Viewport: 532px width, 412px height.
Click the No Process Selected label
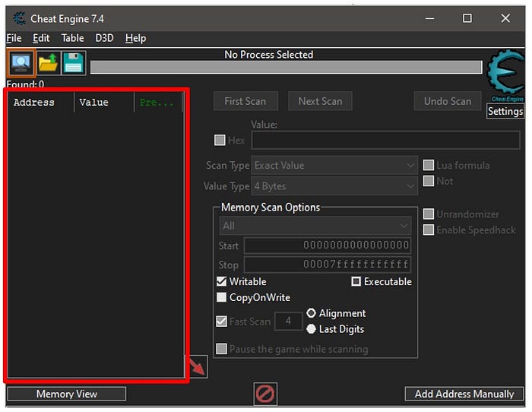[x=269, y=55]
